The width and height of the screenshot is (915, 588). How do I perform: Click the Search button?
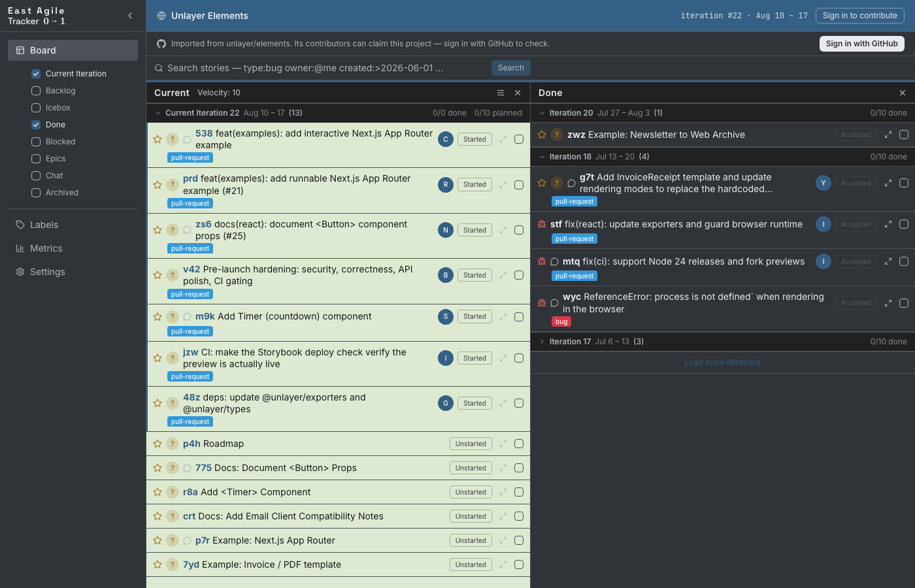click(x=511, y=68)
